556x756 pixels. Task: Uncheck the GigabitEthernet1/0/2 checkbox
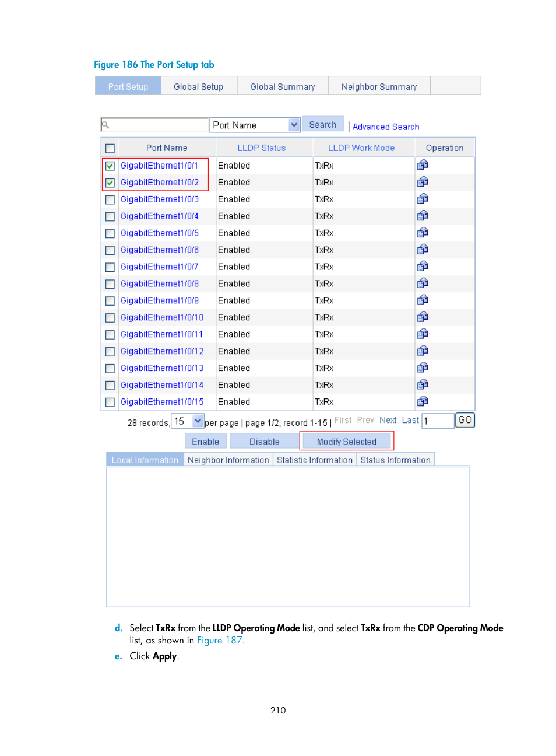(x=110, y=183)
